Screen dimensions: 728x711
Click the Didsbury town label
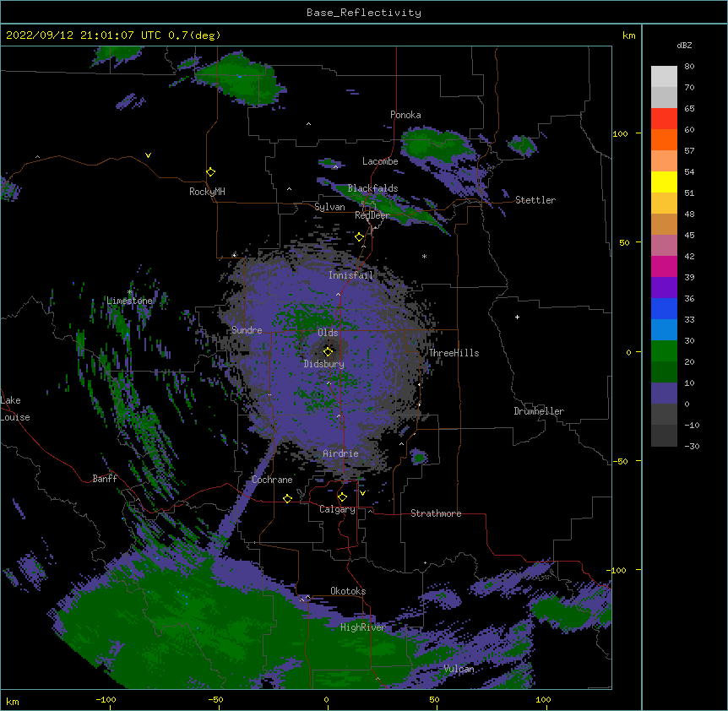pos(323,364)
